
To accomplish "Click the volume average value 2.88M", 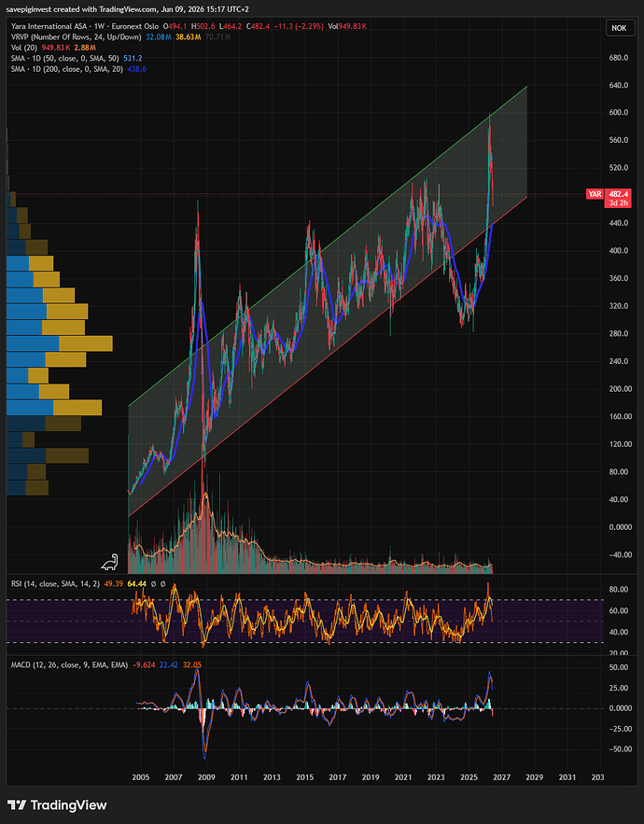I will point(84,48).
